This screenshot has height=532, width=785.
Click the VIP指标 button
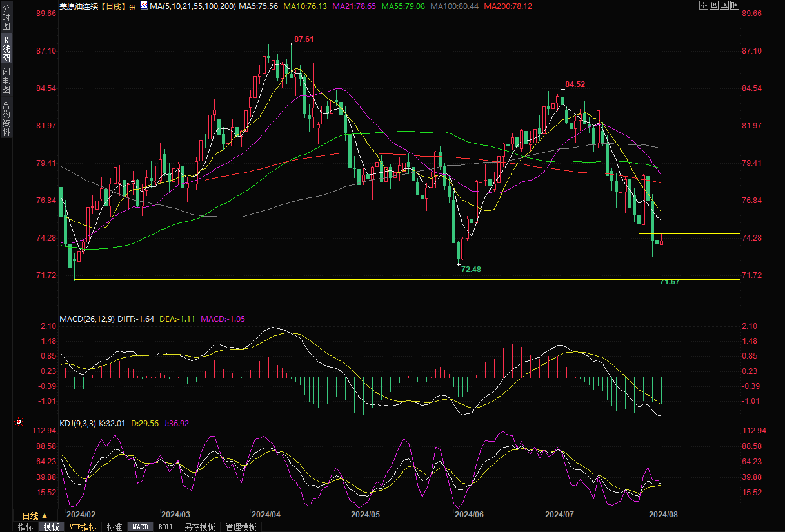(83, 527)
